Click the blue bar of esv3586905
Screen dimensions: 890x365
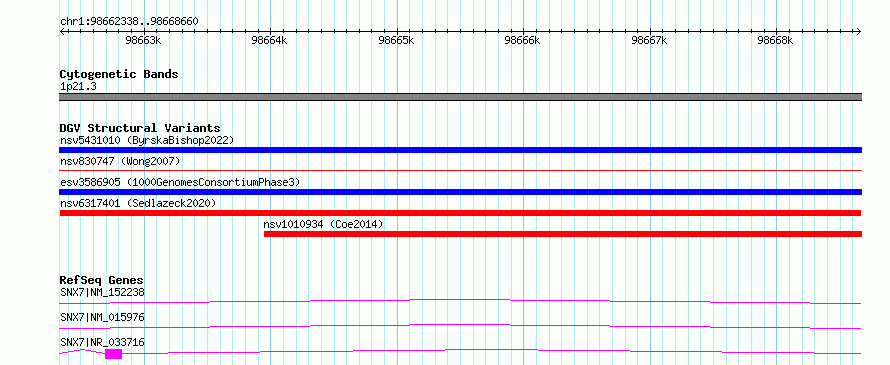pyautogui.click(x=460, y=192)
